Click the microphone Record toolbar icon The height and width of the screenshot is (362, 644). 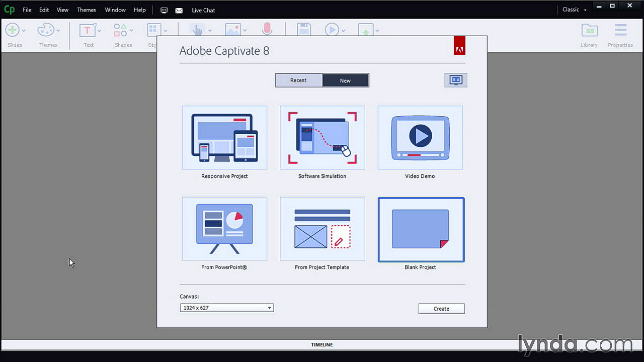tap(267, 30)
